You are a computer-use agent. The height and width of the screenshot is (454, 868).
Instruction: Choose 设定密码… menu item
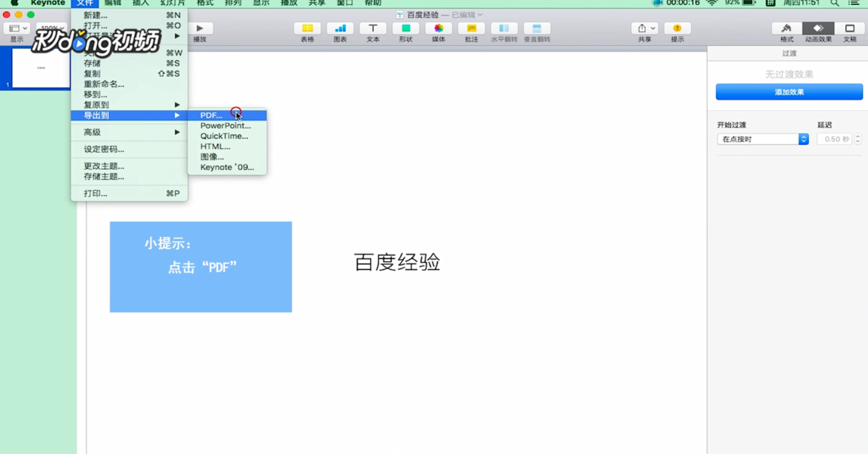point(129,149)
